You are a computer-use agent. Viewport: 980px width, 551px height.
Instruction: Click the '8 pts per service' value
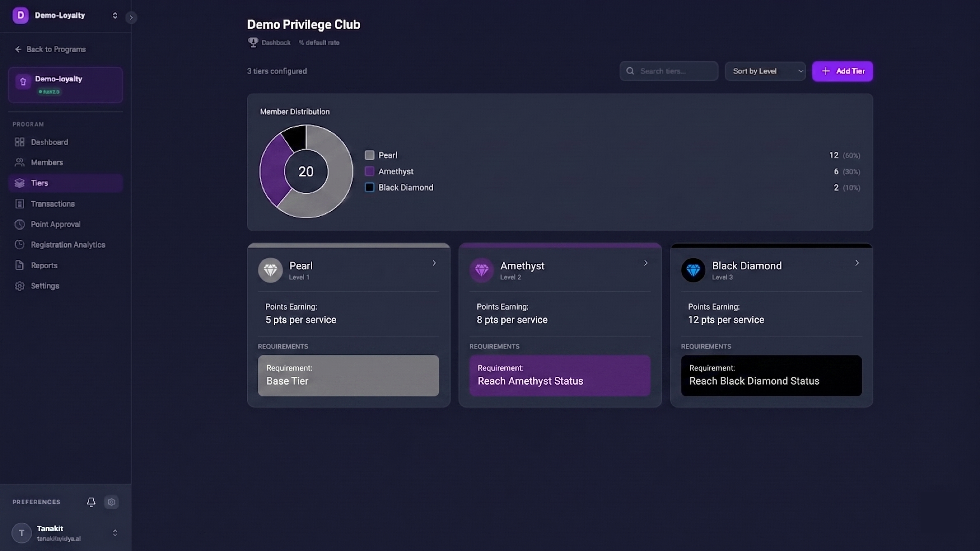point(512,320)
